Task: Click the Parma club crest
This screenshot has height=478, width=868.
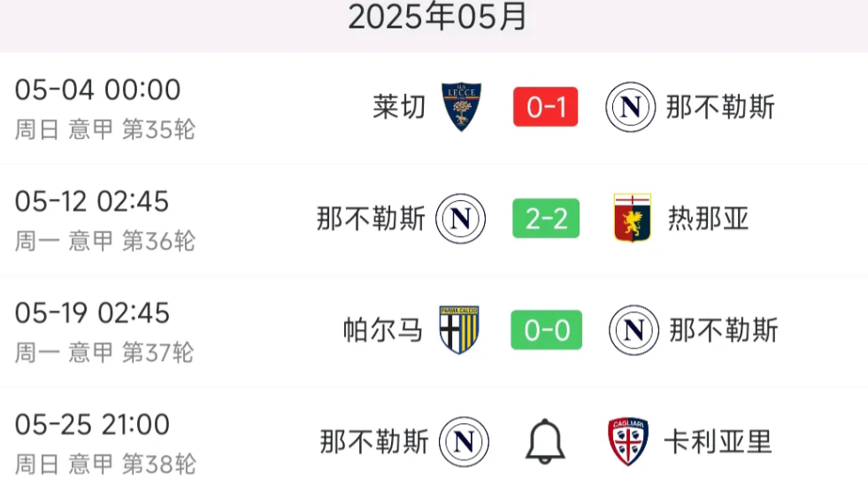Action: point(459,330)
